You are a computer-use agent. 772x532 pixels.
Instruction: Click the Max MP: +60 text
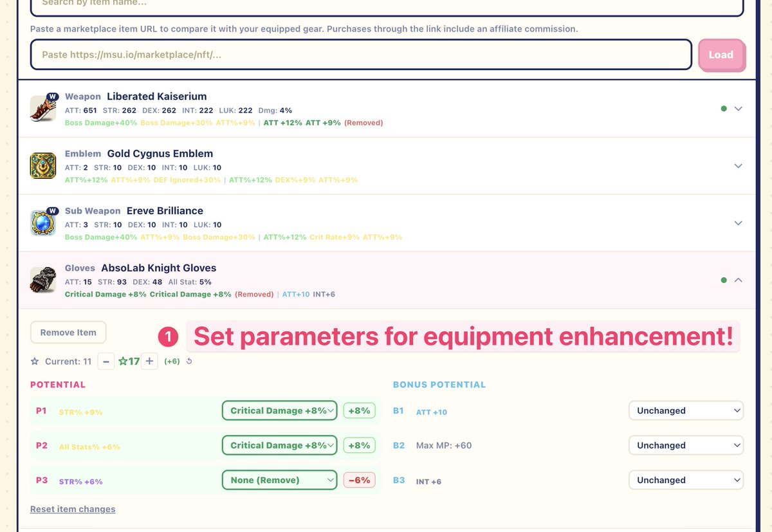pos(444,445)
